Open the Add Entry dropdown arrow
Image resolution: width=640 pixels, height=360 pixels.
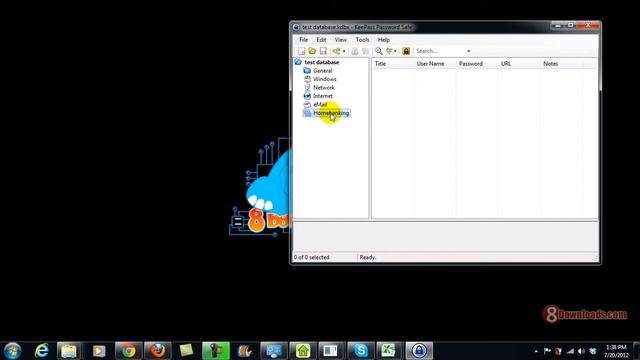(x=344, y=51)
